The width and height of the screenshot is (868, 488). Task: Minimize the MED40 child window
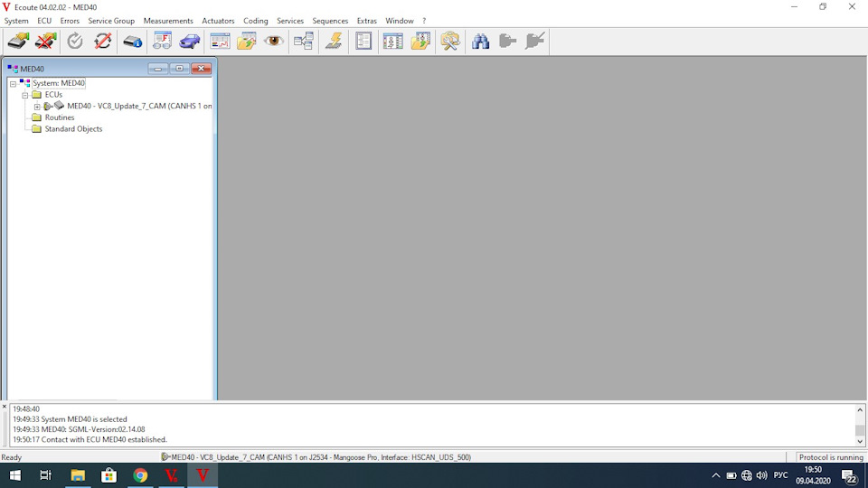point(157,69)
